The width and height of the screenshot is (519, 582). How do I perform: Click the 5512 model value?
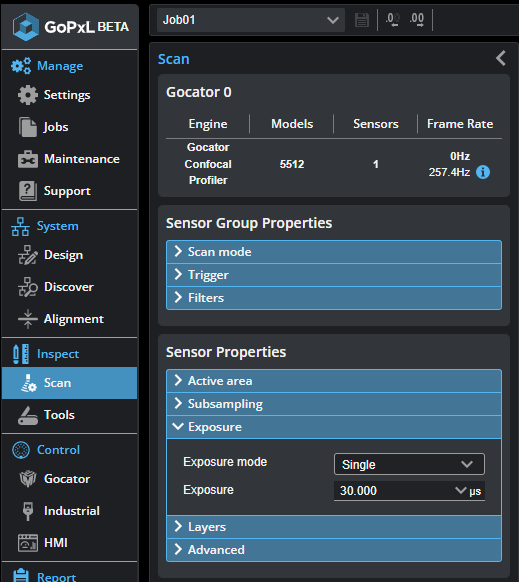pos(292,164)
